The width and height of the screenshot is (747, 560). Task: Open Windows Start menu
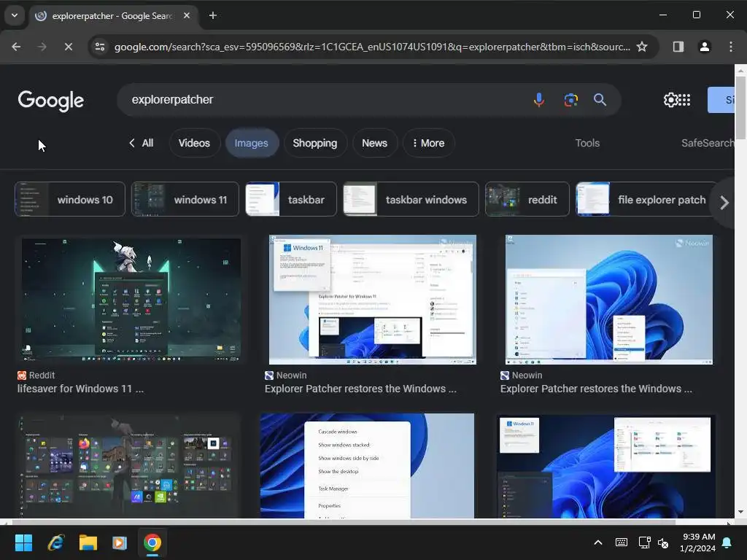coord(23,542)
